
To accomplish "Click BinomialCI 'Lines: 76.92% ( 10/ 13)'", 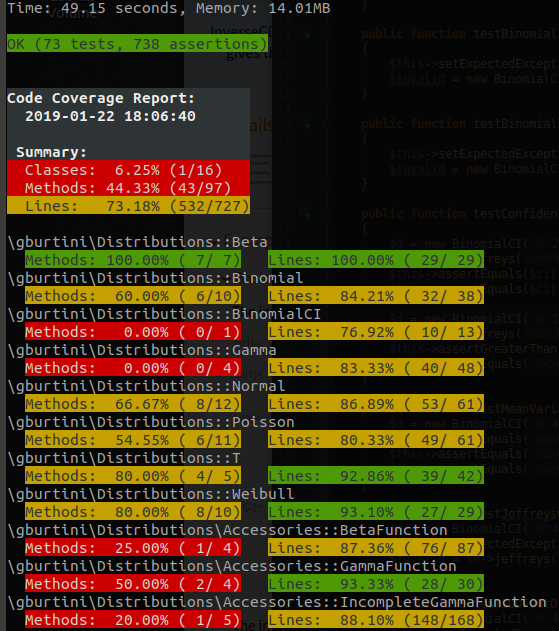I will point(376,332).
